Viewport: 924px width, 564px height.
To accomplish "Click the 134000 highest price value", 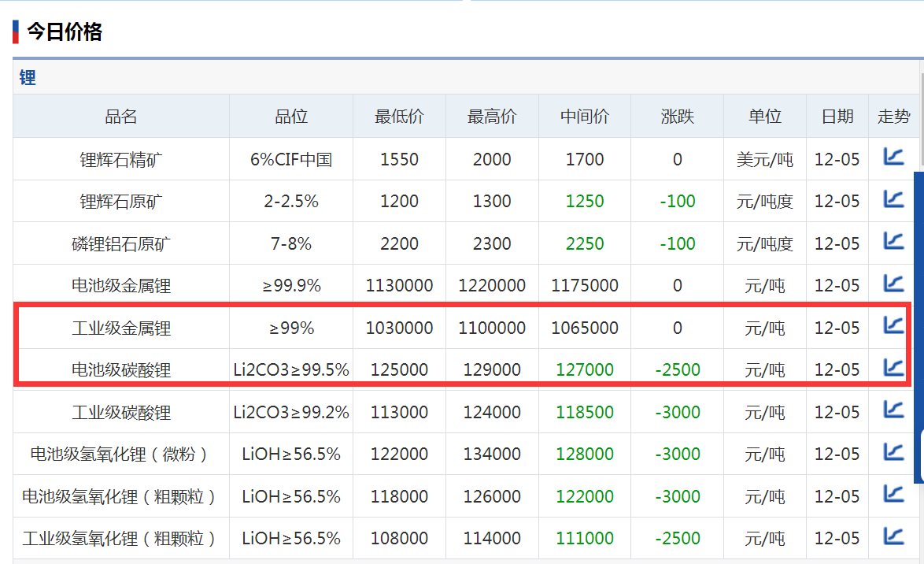I will [492, 455].
